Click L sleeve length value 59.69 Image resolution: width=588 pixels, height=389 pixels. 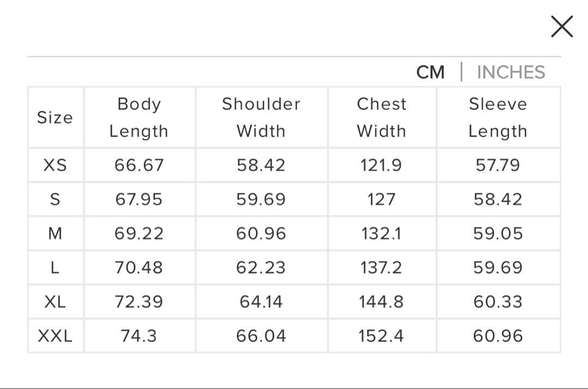pyautogui.click(x=498, y=268)
